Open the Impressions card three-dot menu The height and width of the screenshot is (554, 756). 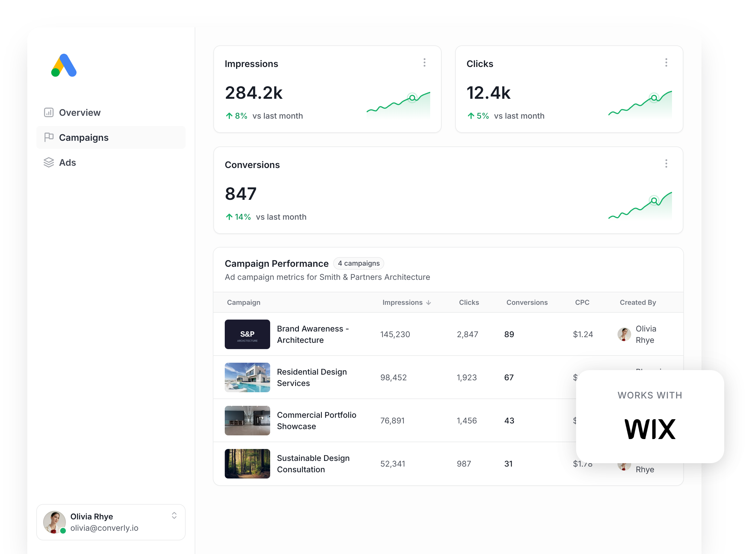pos(424,63)
